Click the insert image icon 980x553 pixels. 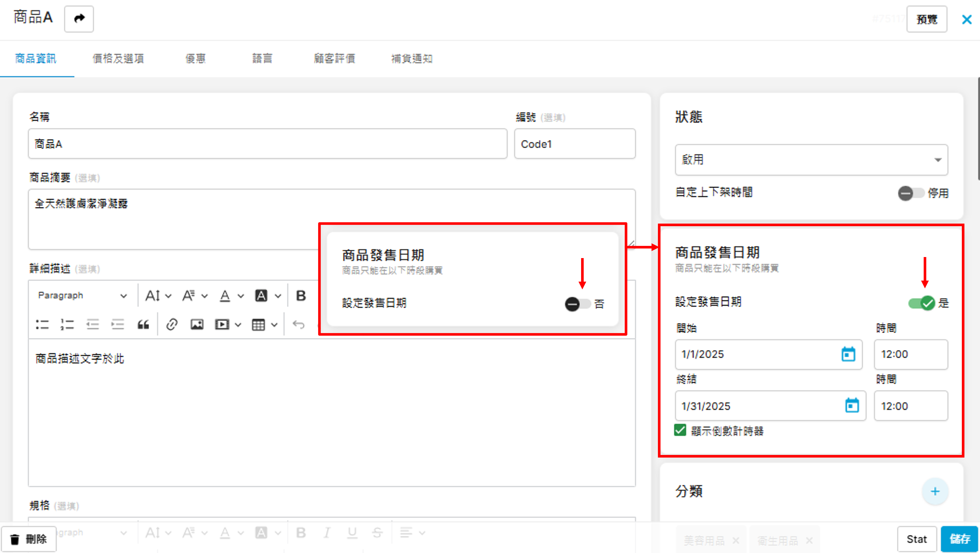pyautogui.click(x=197, y=324)
